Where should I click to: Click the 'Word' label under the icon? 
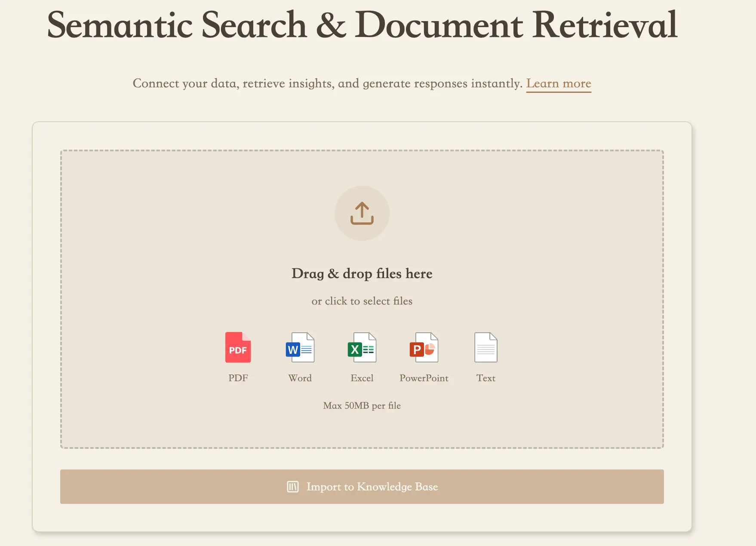300,378
